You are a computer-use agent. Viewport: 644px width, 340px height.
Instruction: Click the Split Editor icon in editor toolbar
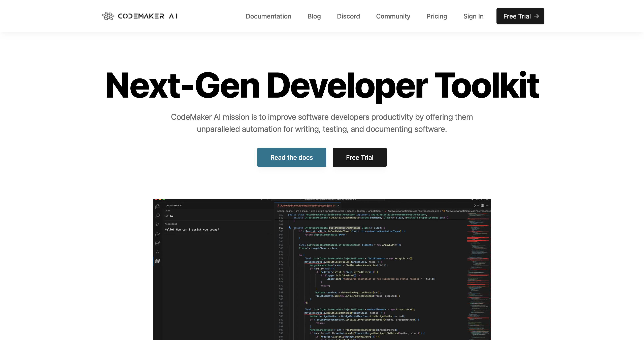[483, 205]
